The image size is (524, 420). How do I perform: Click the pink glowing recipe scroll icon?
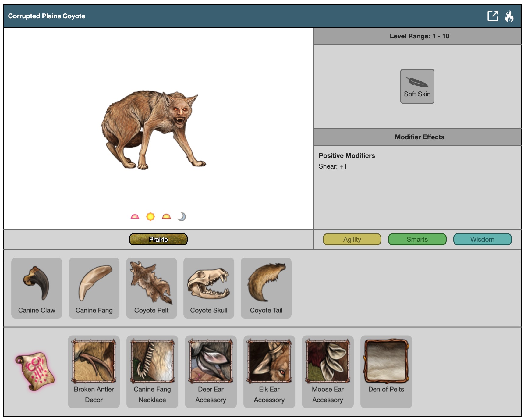pos(35,371)
